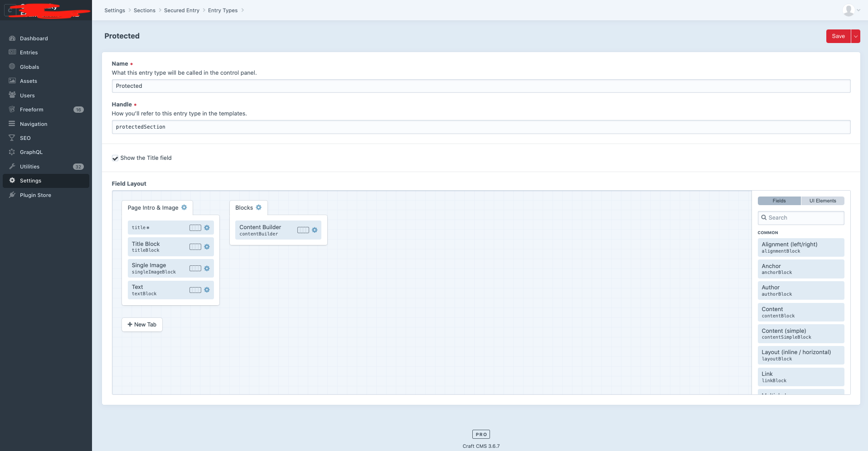Switch to the UI Elements tab
This screenshot has height=451, width=868.
(823, 201)
